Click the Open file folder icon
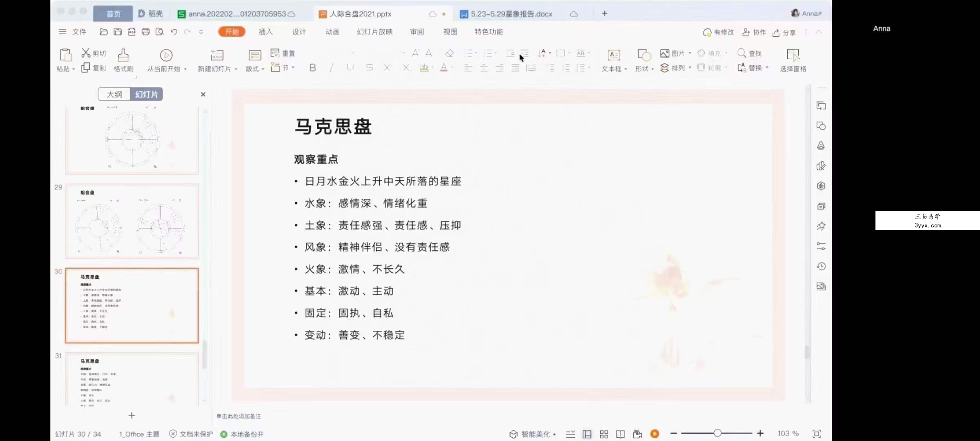The image size is (980, 441). [104, 32]
